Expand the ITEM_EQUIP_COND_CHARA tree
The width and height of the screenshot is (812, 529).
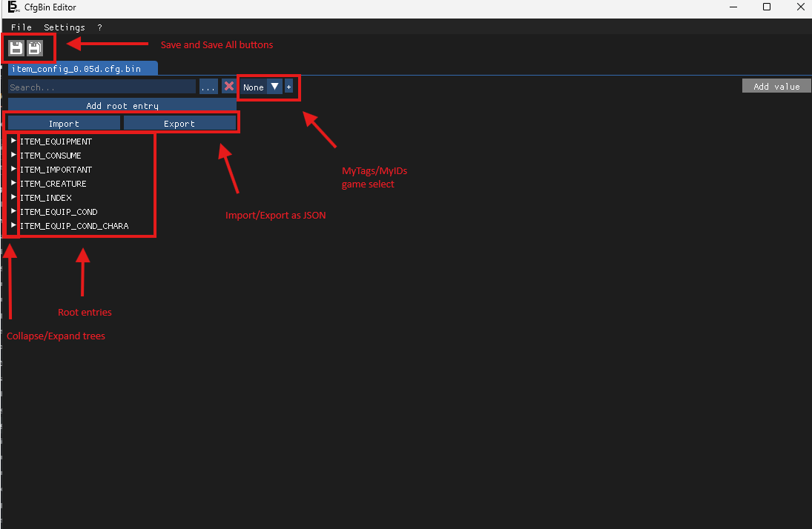pyautogui.click(x=13, y=225)
